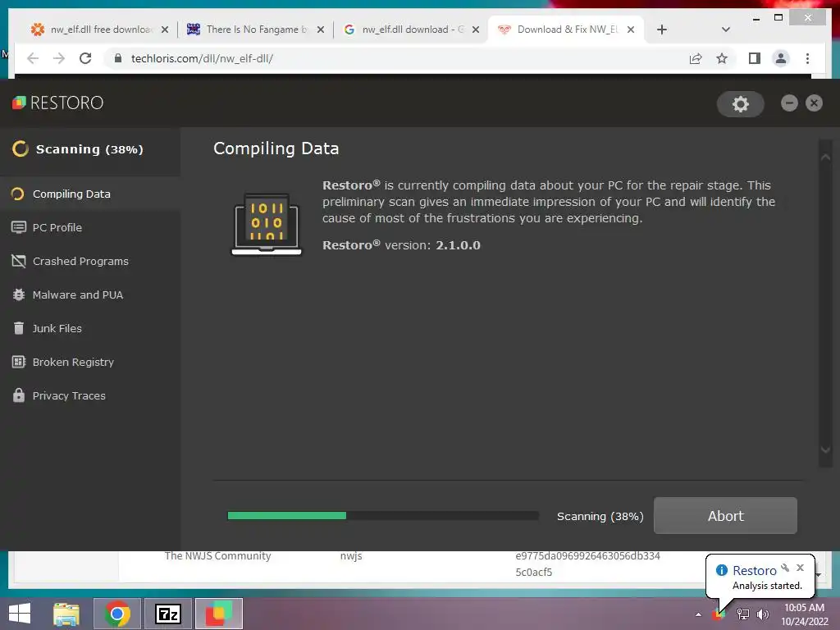This screenshot has width=840, height=630.
Task: Abort the Restoro scan
Action: 725,515
